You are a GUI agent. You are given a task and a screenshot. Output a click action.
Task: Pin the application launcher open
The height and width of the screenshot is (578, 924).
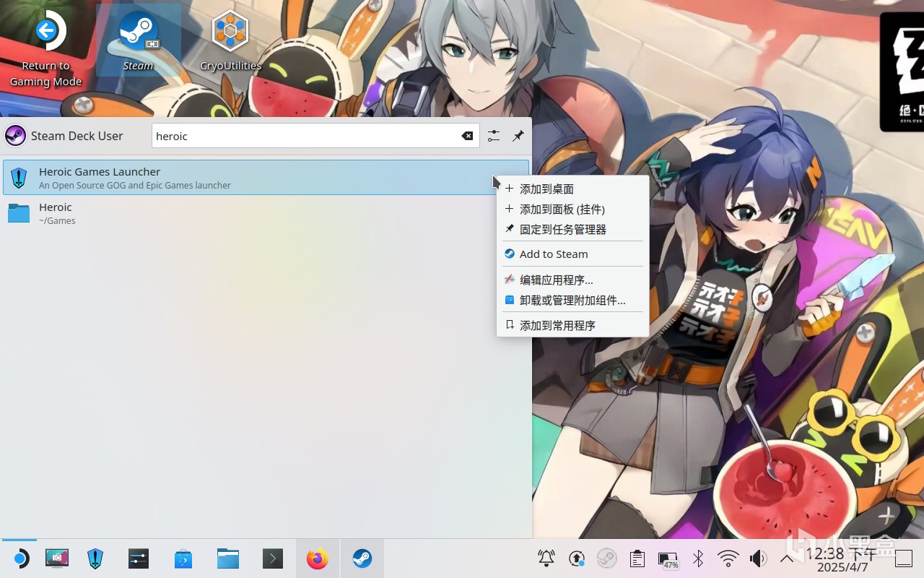point(518,136)
